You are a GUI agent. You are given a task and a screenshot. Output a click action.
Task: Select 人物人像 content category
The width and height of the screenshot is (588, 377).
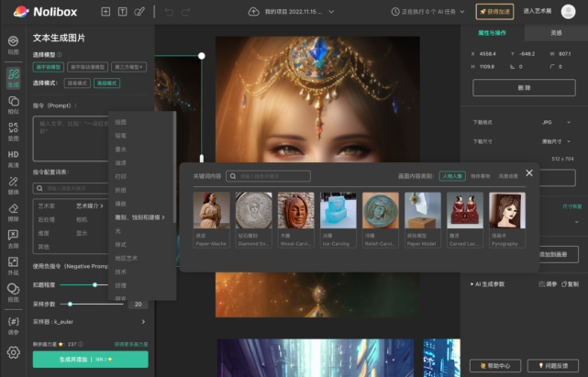(452, 176)
